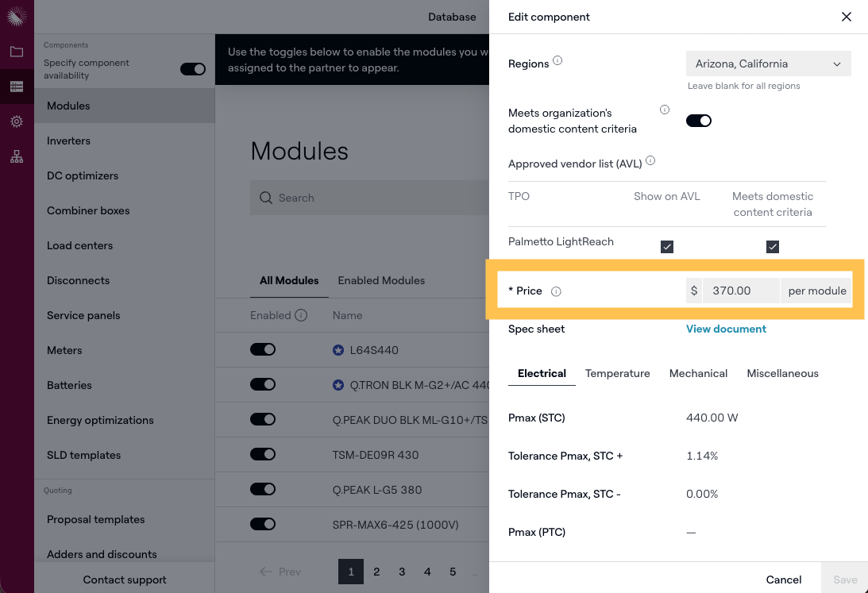Go to page 4
Screen dimensions: 868x593
427,572
